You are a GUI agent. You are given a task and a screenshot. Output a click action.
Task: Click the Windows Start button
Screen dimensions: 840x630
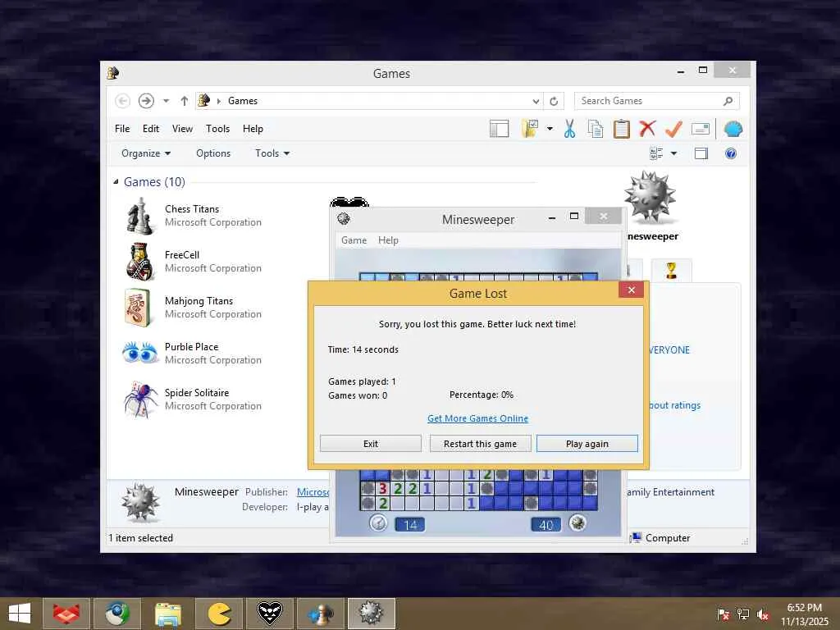[20, 614]
